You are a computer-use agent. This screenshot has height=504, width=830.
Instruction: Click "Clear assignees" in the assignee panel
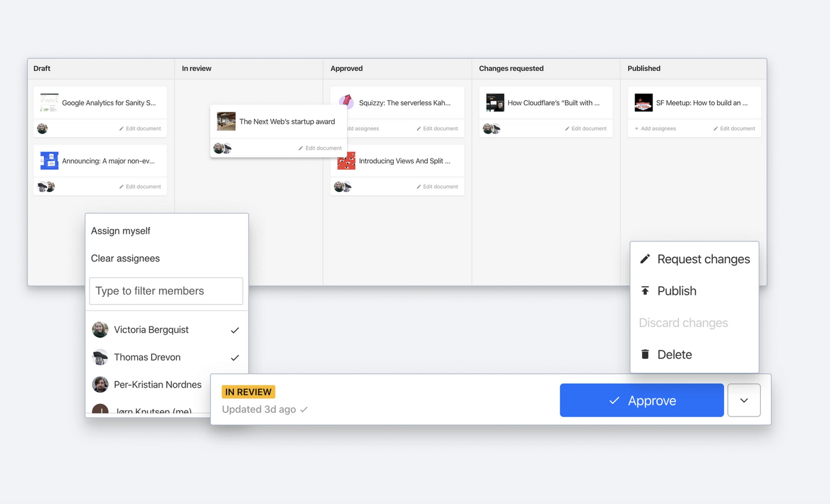[x=125, y=258]
